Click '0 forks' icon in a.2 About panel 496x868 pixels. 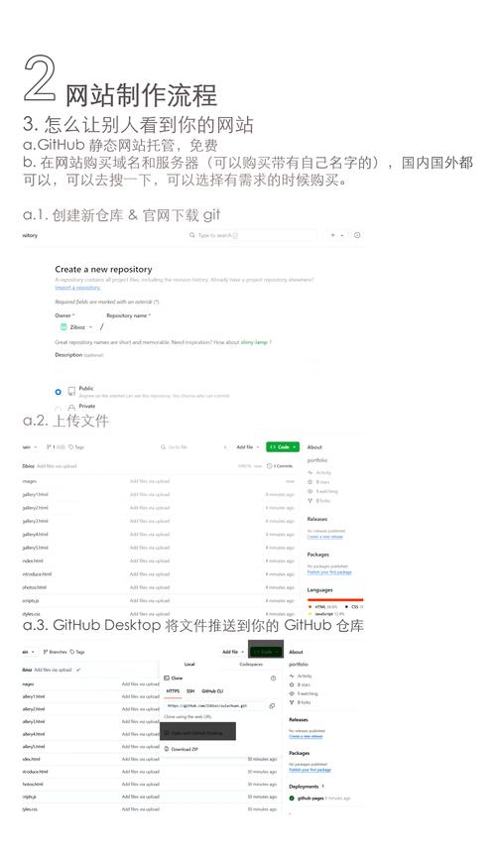(310, 500)
